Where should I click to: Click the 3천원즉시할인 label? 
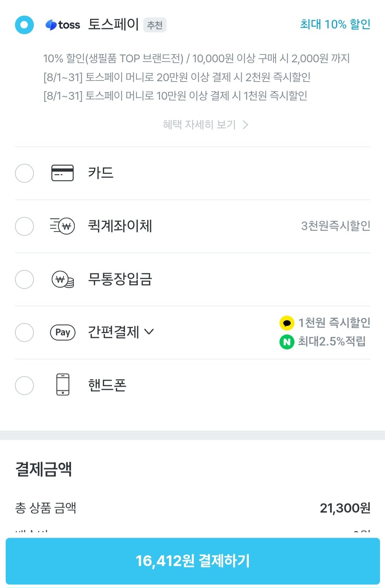[x=336, y=226]
